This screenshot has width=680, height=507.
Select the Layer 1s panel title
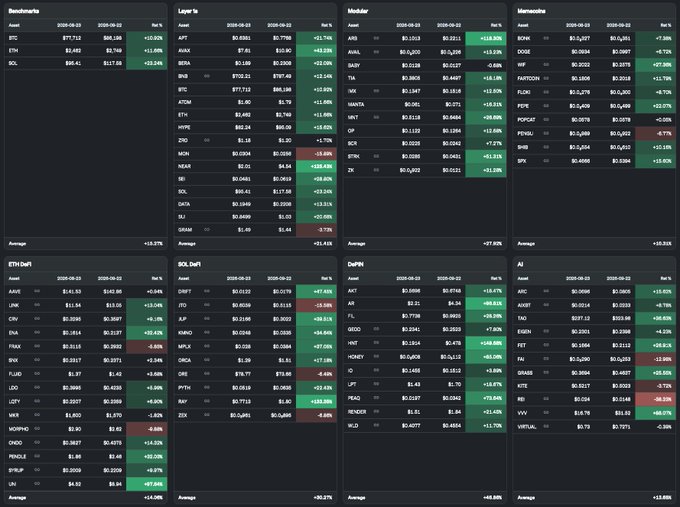(x=188, y=11)
